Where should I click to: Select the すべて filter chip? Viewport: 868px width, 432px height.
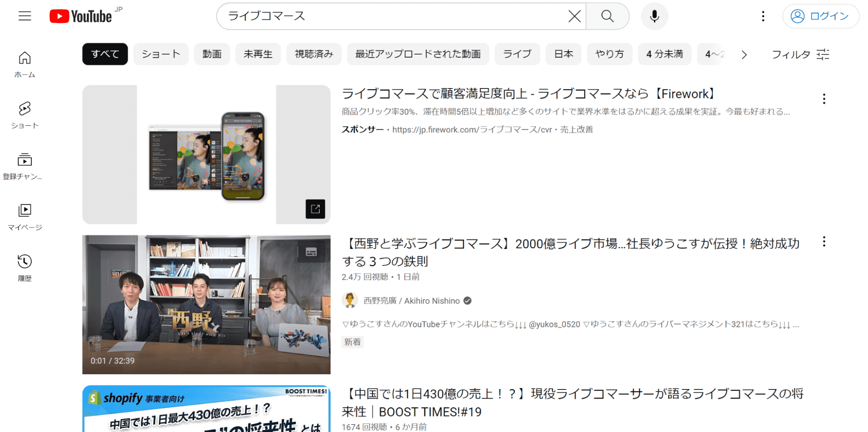tap(105, 54)
